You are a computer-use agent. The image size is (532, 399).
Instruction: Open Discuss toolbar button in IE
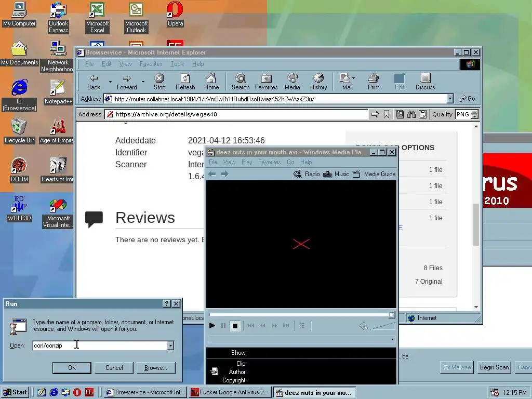[x=425, y=82]
